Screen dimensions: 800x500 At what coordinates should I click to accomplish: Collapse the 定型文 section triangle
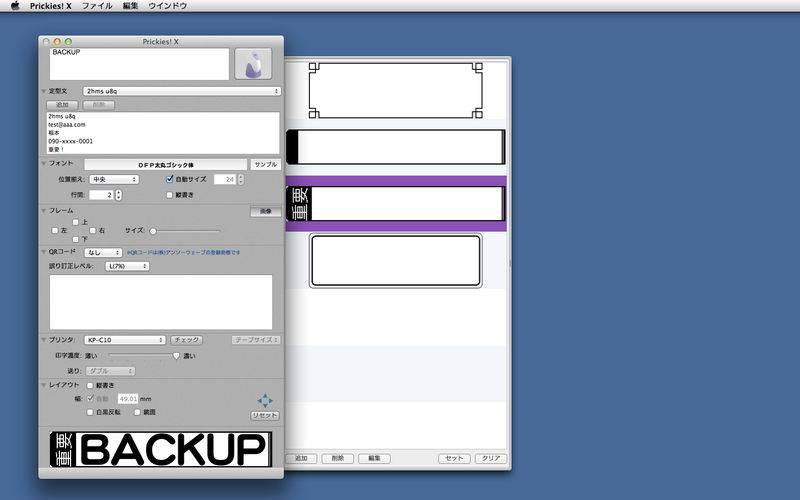pyautogui.click(x=44, y=91)
